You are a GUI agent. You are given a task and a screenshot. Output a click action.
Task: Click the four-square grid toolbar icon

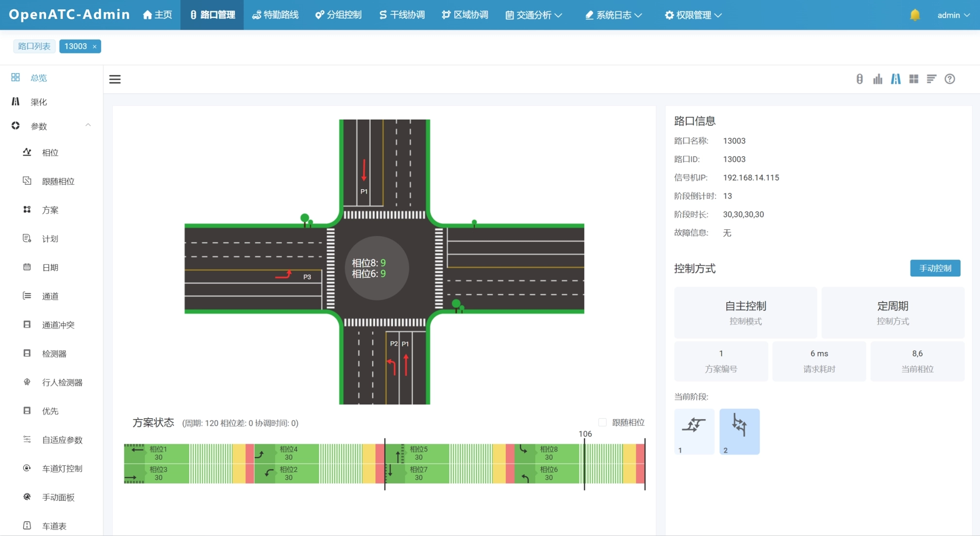click(x=914, y=79)
